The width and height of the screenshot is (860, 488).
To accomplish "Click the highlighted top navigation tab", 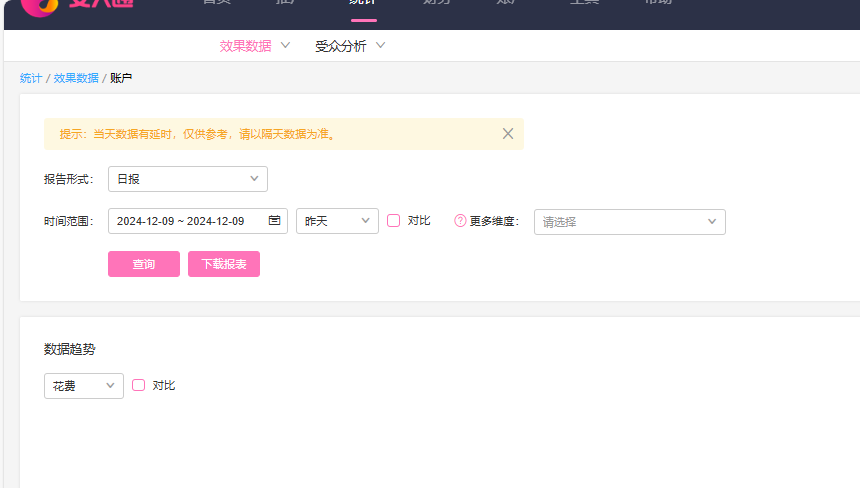I will click(364, 5).
